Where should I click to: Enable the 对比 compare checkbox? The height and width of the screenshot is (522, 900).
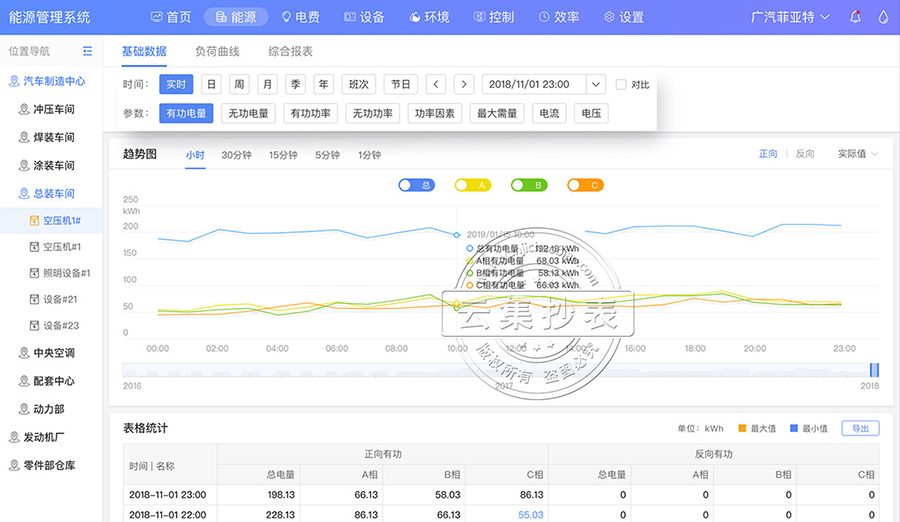click(x=621, y=85)
